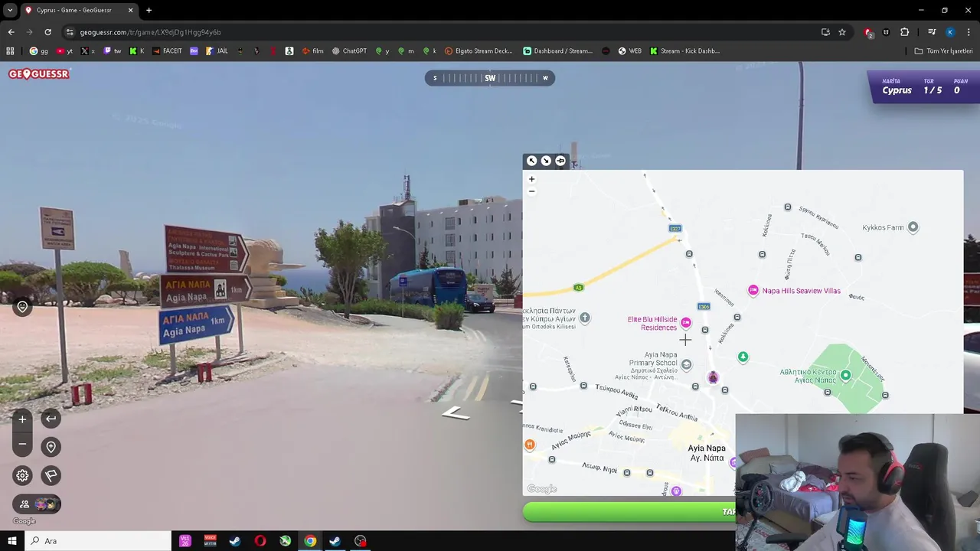The height and width of the screenshot is (551, 980).
Task: Open the Windows Start menu
Action: (12, 541)
